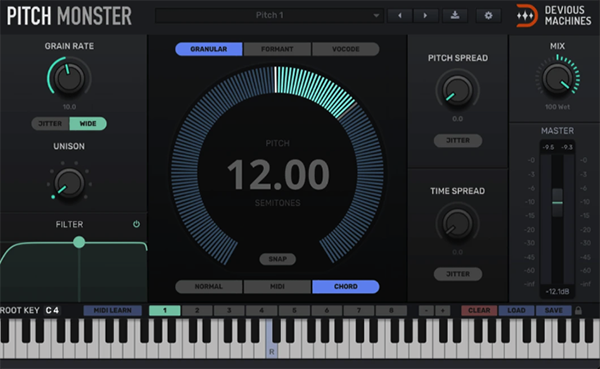Image resolution: width=600 pixels, height=369 pixels.
Task: Click the SAVE button
Action: coord(554,310)
